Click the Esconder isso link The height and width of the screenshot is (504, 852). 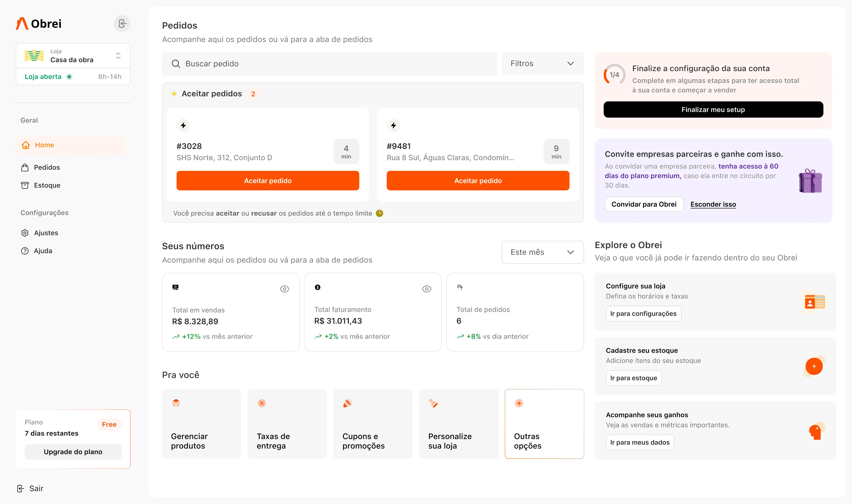(713, 204)
